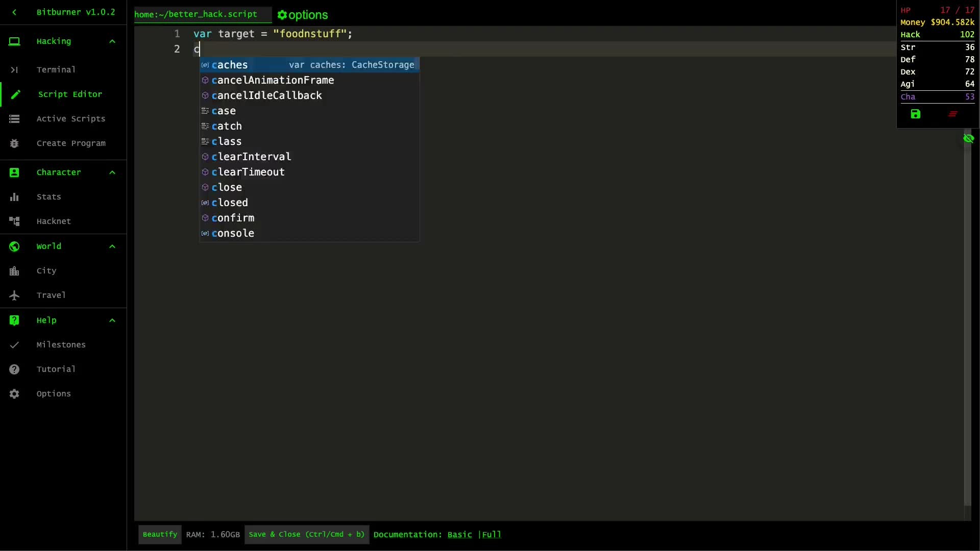This screenshot has width=980, height=551.
Task: Collapse the Character section chevron
Action: (112, 172)
